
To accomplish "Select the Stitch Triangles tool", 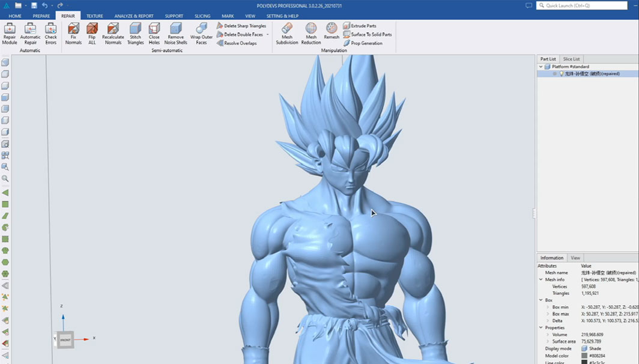I will (x=135, y=34).
